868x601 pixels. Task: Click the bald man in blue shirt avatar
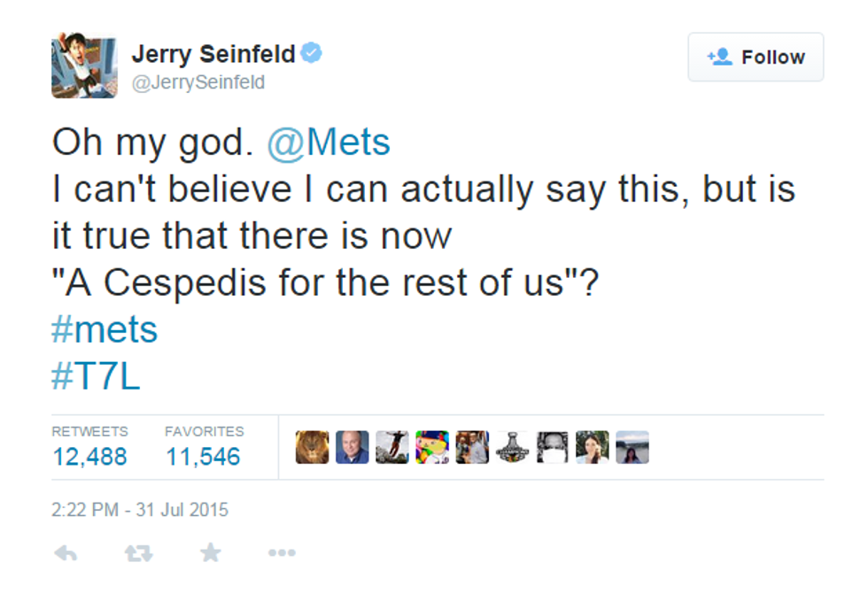tap(352, 447)
